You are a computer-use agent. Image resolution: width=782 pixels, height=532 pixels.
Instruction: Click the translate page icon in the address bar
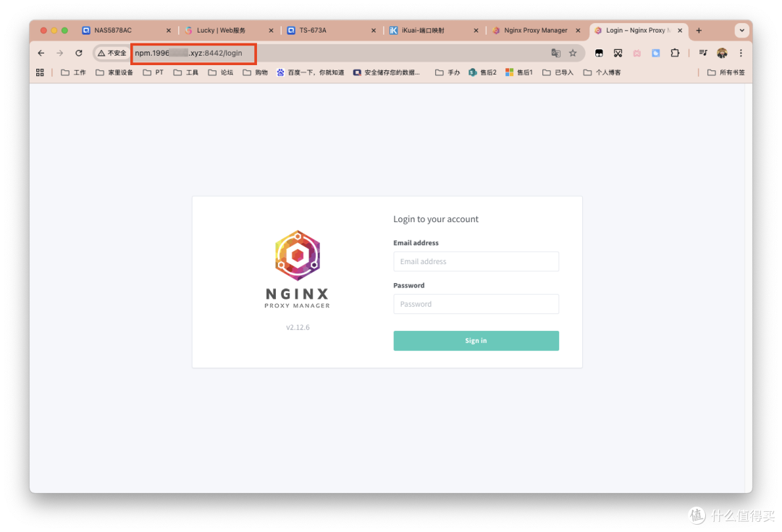(x=555, y=53)
